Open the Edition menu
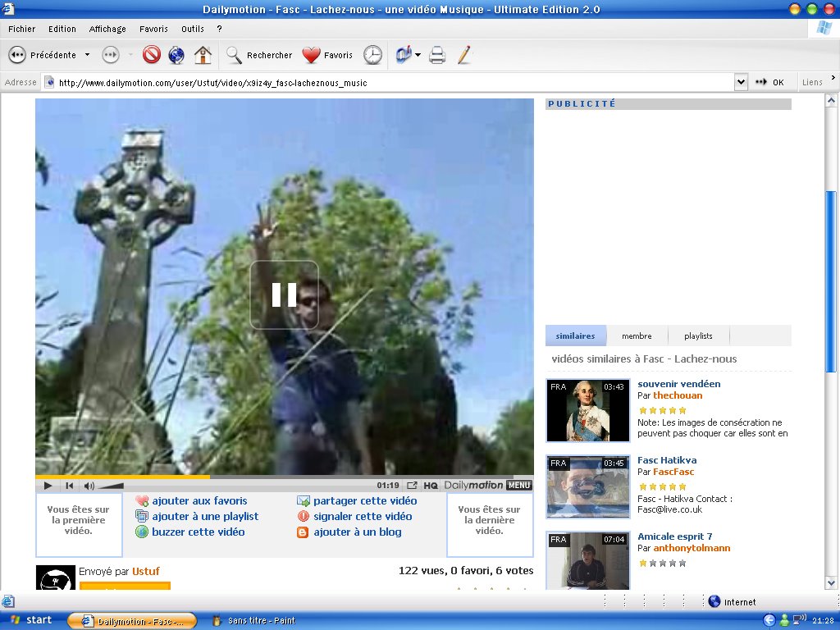Viewport: 840px width, 630px height. (x=62, y=29)
